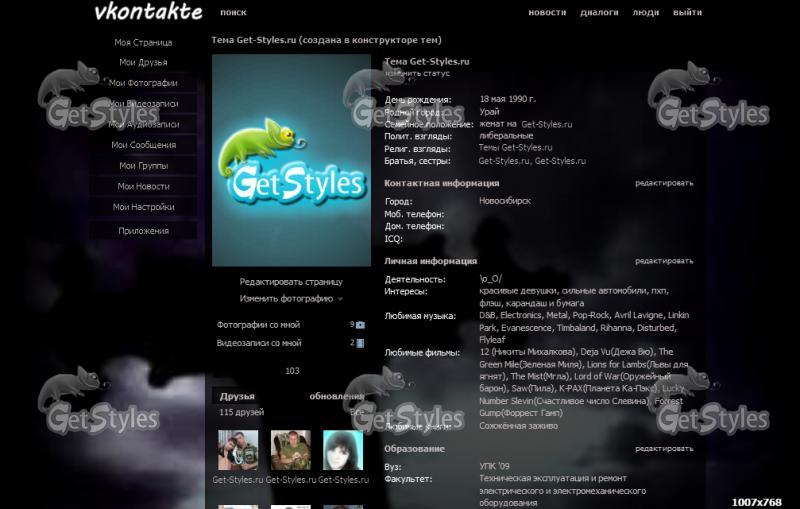
Task: Go to Моя Страница
Action: pyautogui.click(x=143, y=42)
